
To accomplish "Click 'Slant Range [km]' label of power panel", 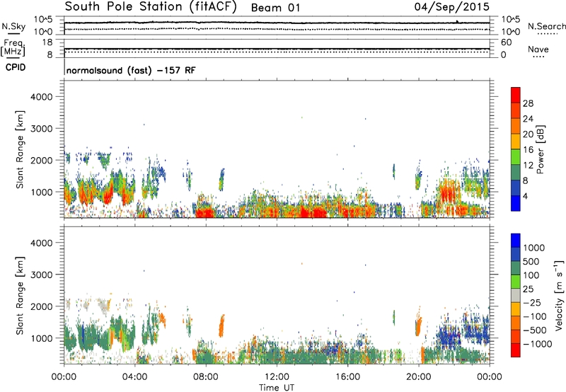I will pos(20,149).
